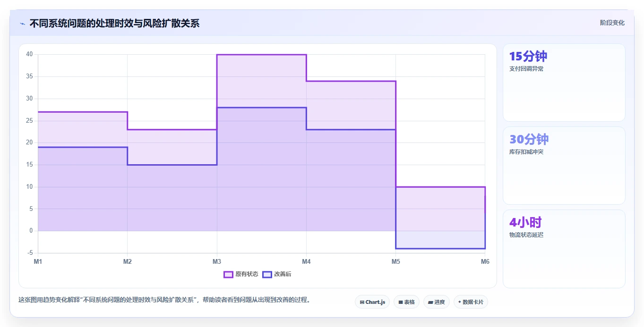Click the 35 y-axis value
Image resolution: width=644 pixels, height=327 pixels.
29,76
